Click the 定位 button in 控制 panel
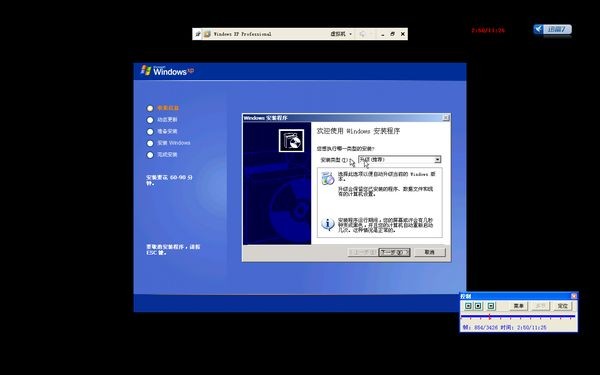This screenshot has height=375, width=600. pos(562,306)
